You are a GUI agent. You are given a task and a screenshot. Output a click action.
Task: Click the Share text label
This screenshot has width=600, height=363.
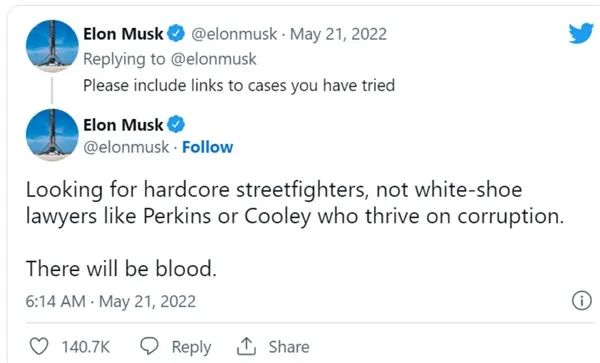click(x=289, y=347)
